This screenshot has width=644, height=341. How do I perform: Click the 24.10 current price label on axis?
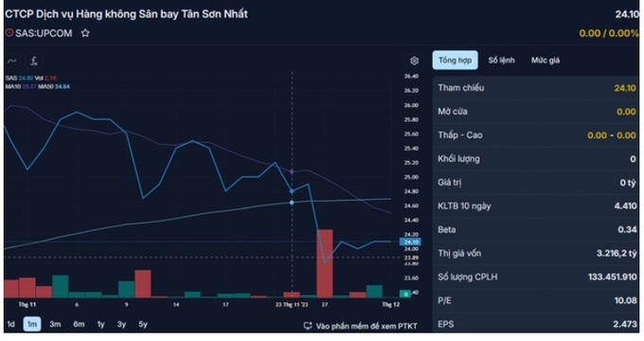pyautogui.click(x=410, y=242)
